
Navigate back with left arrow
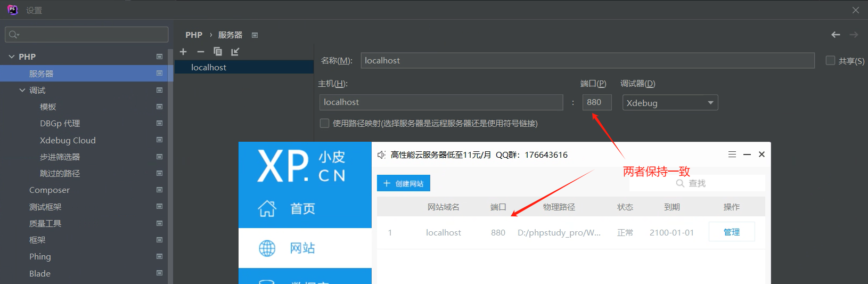click(836, 35)
